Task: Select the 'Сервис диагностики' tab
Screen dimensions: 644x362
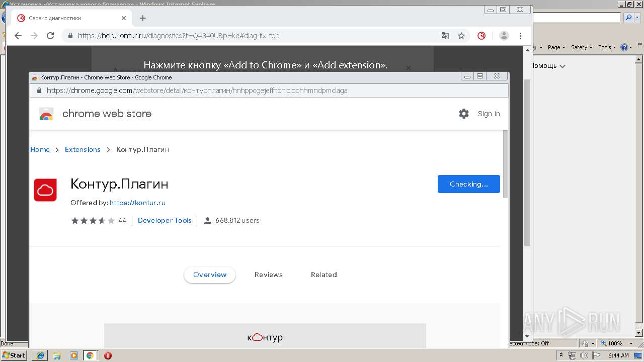Action: tap(71, 18)
